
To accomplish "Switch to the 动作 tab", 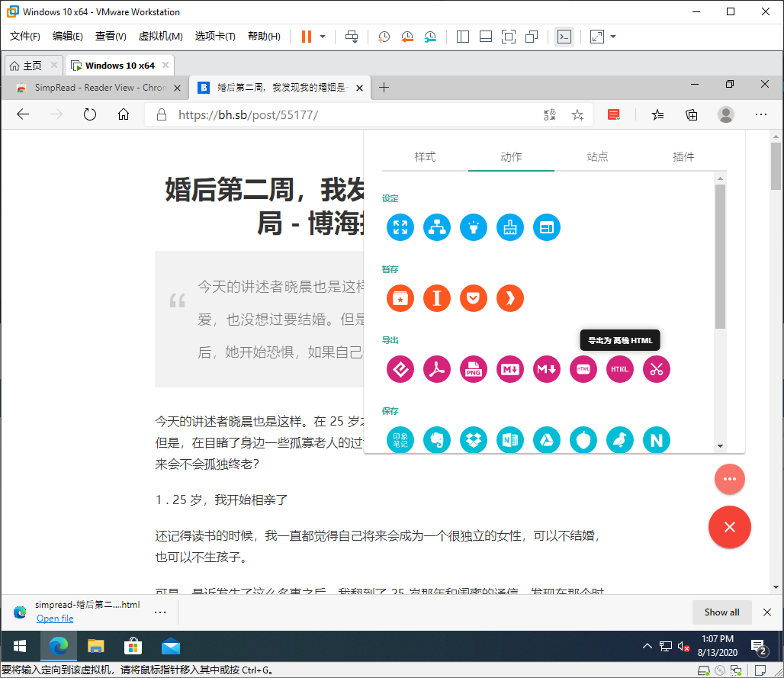I will click(511, 157).
